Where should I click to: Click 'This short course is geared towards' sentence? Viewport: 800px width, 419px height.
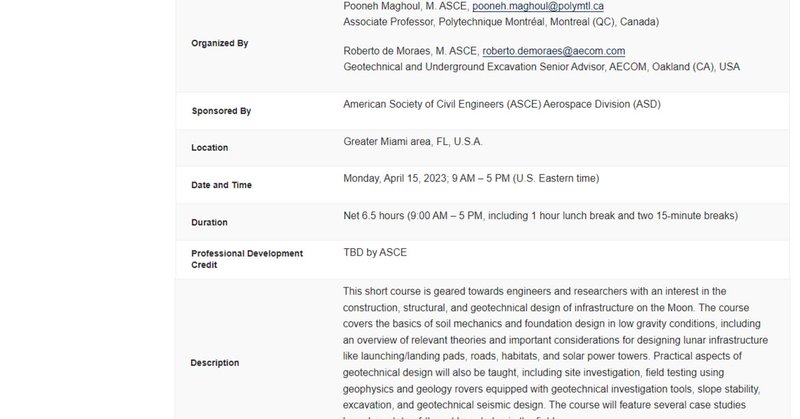(534, 291)
